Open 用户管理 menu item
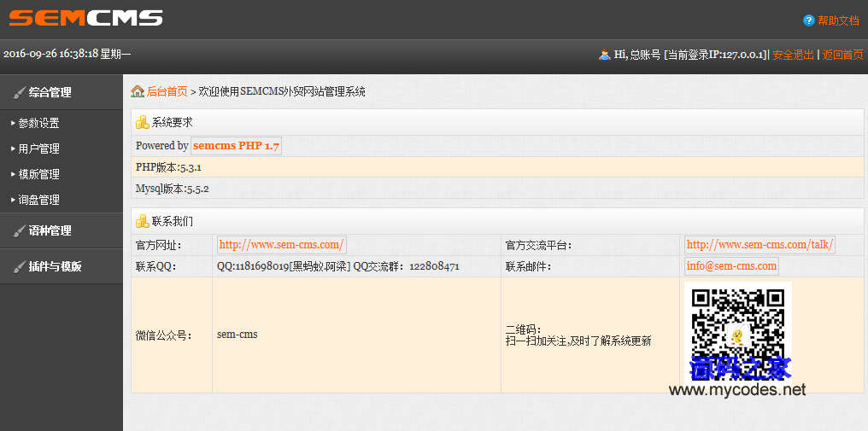868x431 pixels. coord(38,149)
